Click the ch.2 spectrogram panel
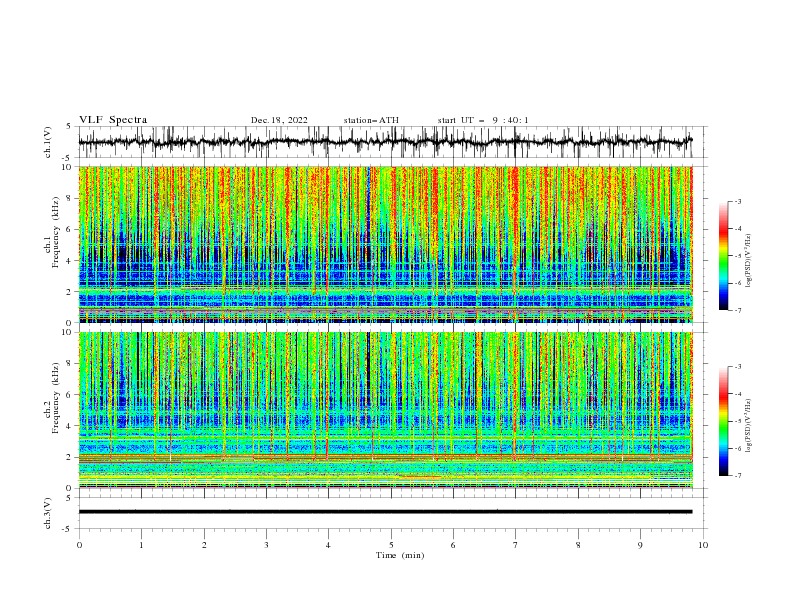 (x=385, y=410)
